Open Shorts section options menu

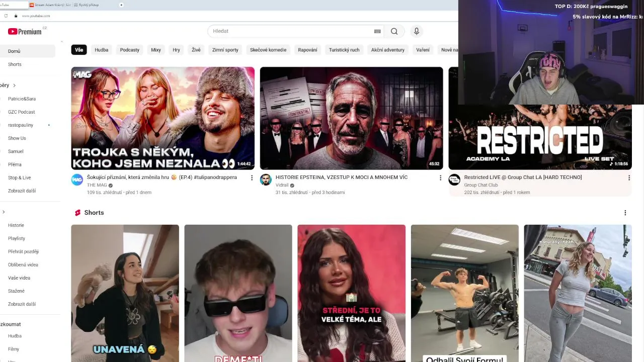pos(625,213)
